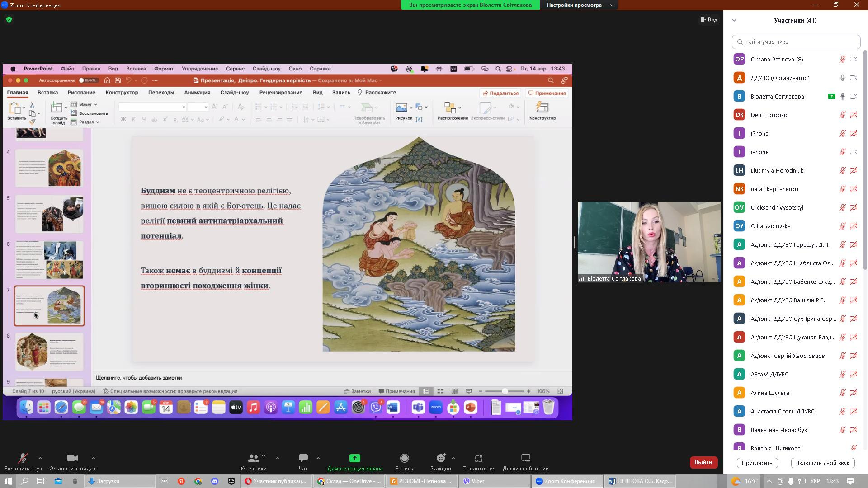The image size is (868, 488).
Task: Click the Участники people icon
Action: 254,458
